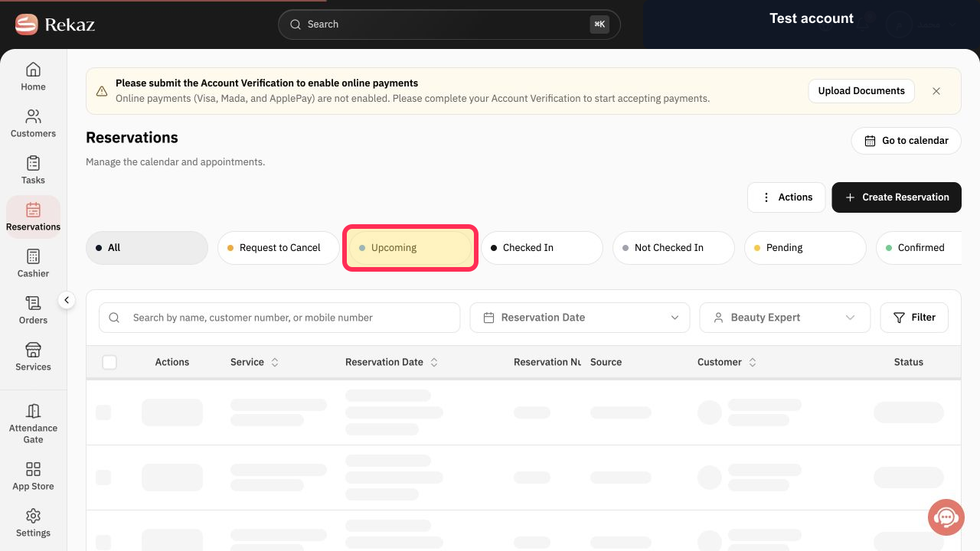Open the Attendance Gate icon
The height and width of the screenshot is (551, 980).
(x=33, y=411)
